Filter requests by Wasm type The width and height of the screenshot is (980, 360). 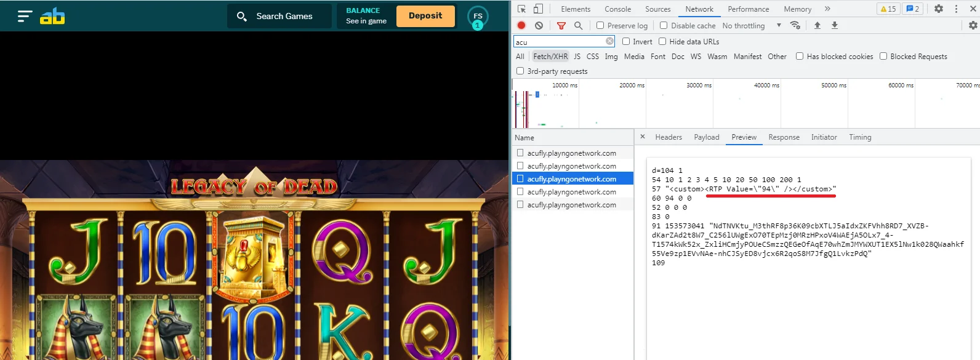click(x=717, y=56)
